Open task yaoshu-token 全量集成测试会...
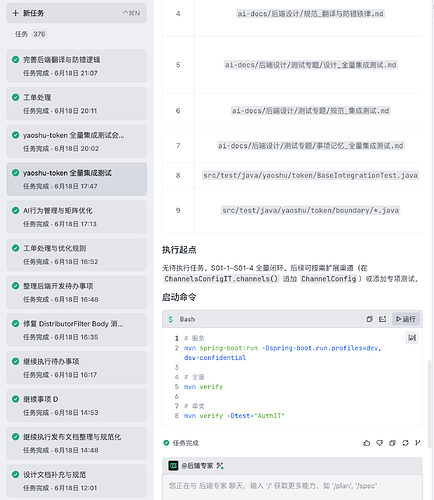 coord(76,141)
